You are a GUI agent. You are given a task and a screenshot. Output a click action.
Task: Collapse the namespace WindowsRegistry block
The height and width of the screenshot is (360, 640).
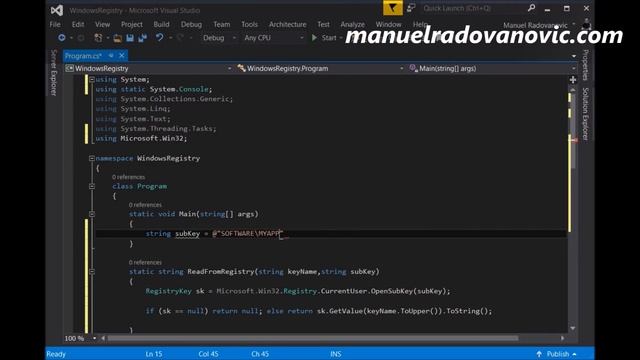92,158
